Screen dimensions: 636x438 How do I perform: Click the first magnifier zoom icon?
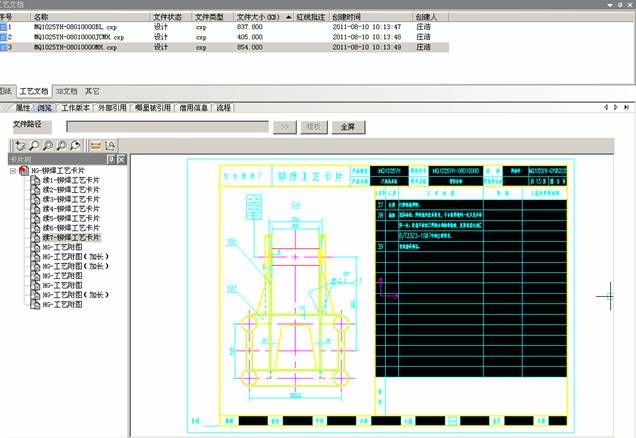[x=34, y=145]
